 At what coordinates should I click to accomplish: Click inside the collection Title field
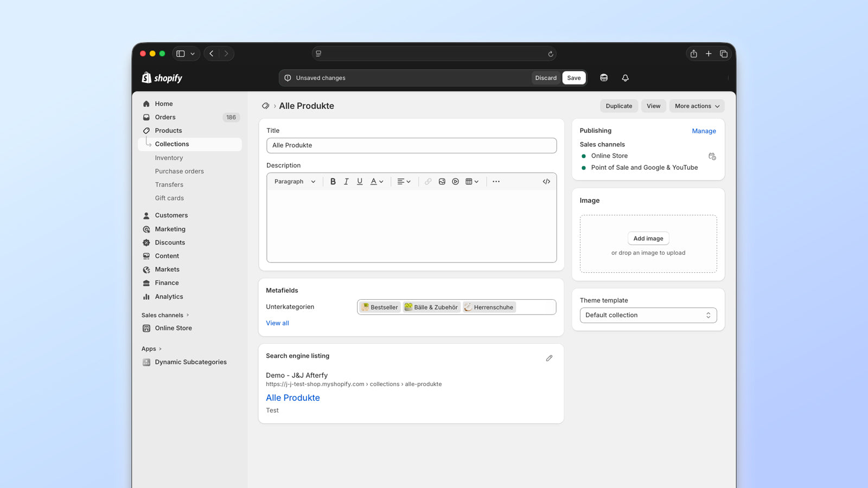click(411, 145)
